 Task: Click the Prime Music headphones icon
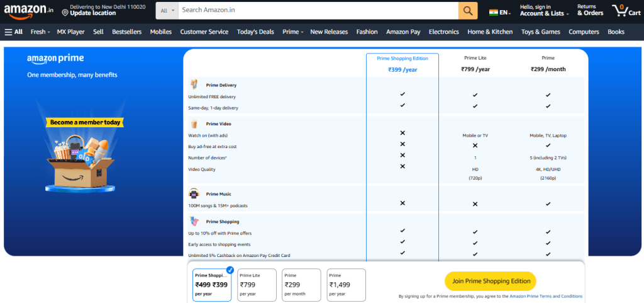pyautogui.click(x=194, y=194)
